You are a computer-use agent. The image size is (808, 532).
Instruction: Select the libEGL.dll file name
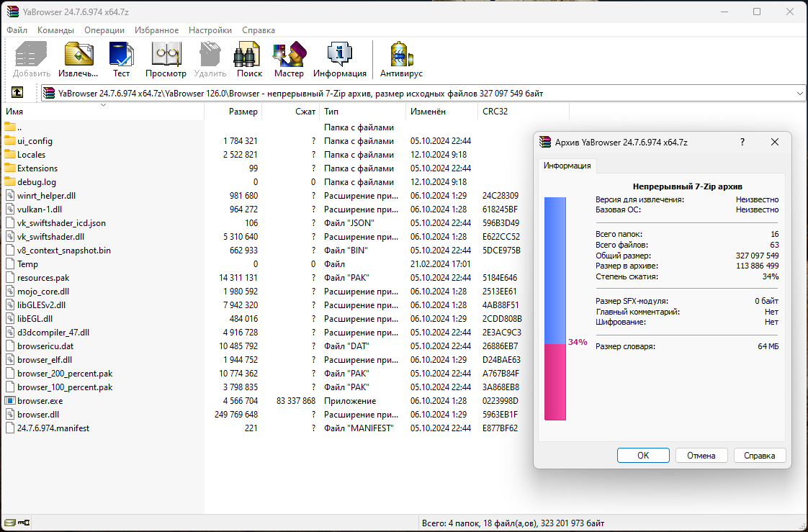(x=35, y=319)
